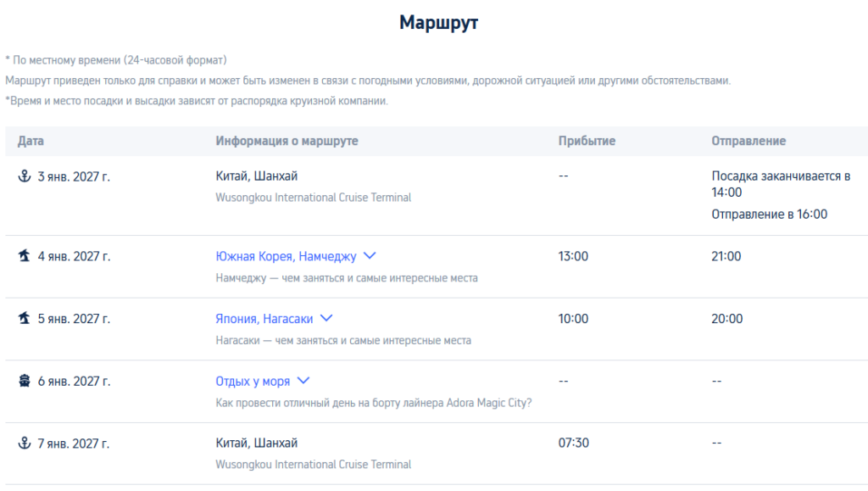
Task: Click the anchor icon beside 3 янв. 2027
Action: (x=25, y=176)
